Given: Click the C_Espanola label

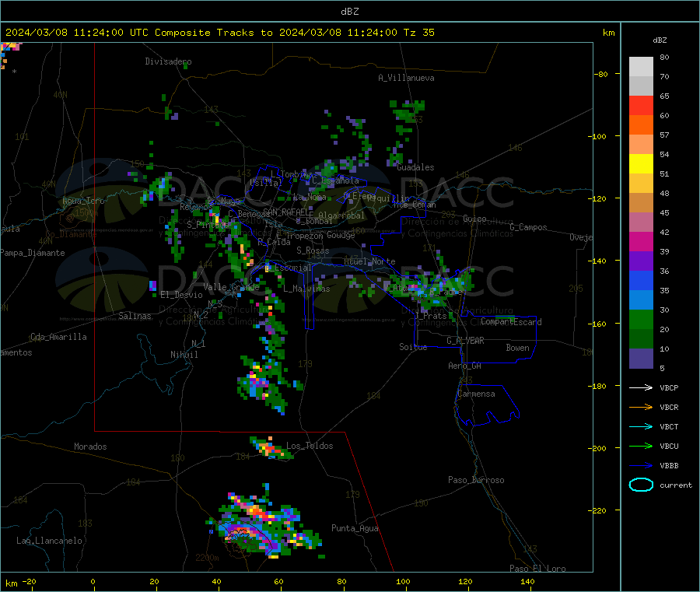Looking at the screenshot, I should (335, 180).
